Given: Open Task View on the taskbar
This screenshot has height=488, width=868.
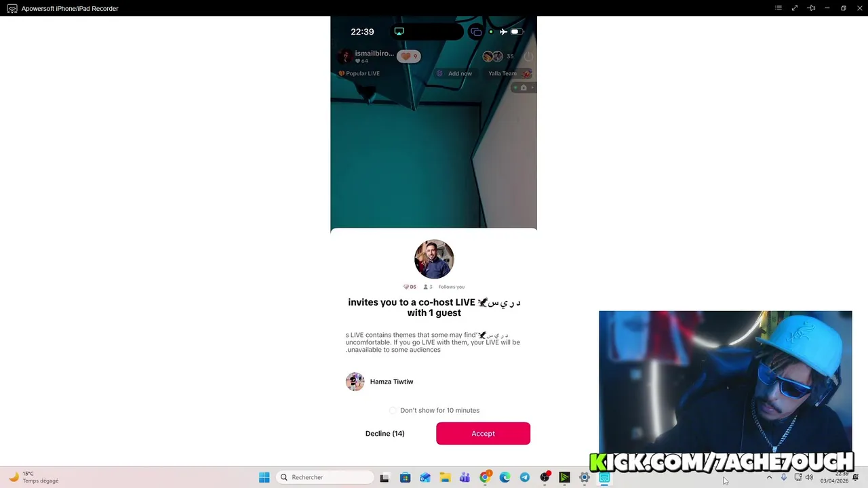Looking at the screenshot, I should click(384, 477).
